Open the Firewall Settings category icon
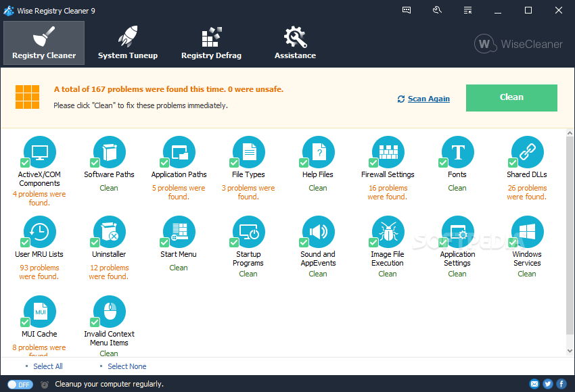 pyautogui.click(x=388, y=152)
